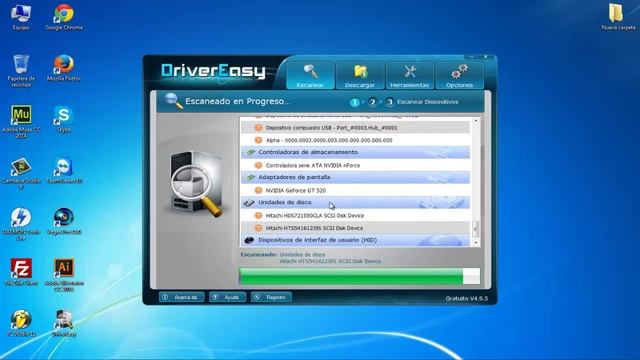Viewport: 640px width, 360px height.
Task: Launch FL Studio 11 desktop shortcut
Action: [21, 323]
